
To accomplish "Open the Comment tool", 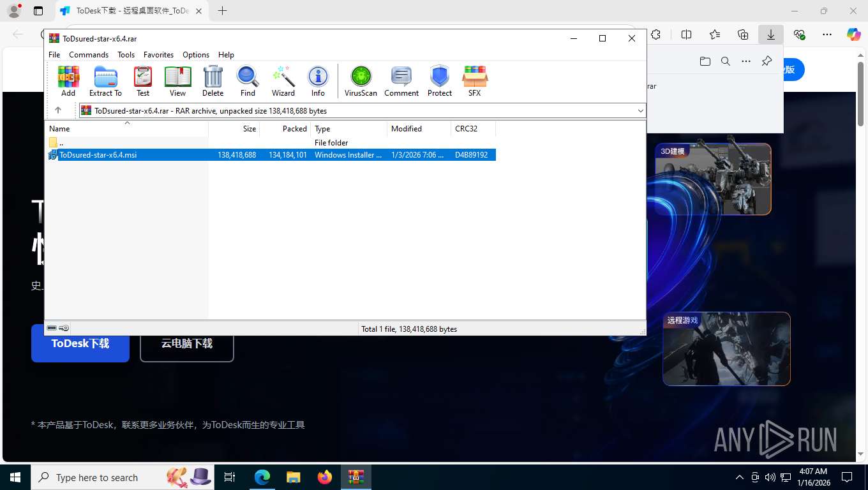I will pyautogui.click(x=401, y=81).
